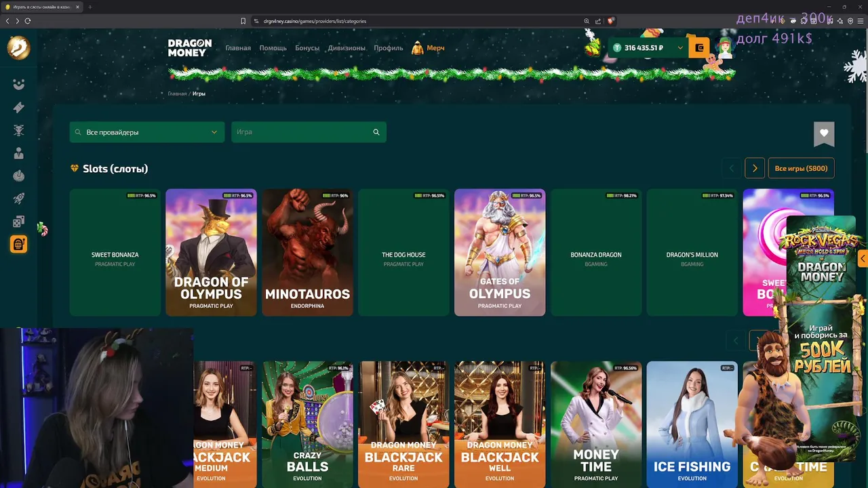Open the Blackjack Rare live game
868x488 pixels.
403,424
